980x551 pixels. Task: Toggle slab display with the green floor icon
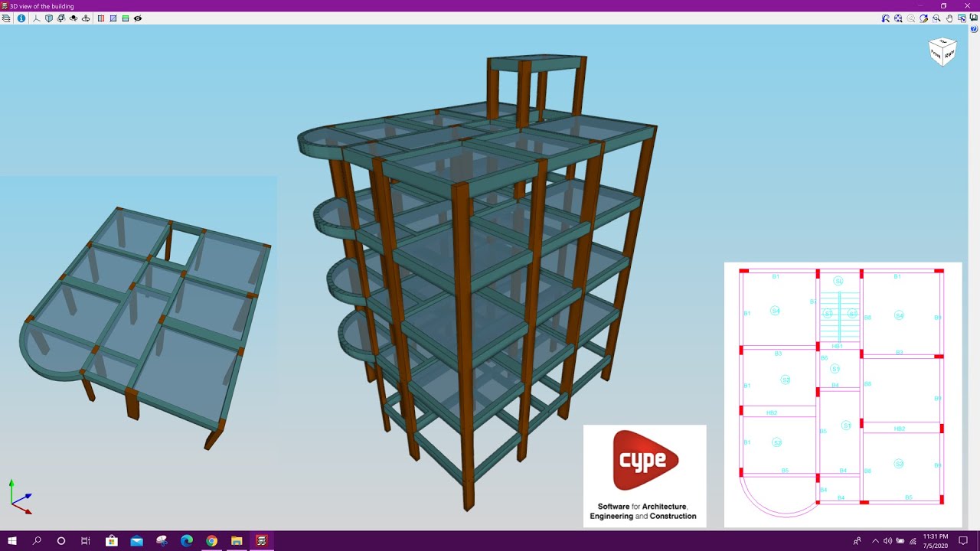(126, 18)
